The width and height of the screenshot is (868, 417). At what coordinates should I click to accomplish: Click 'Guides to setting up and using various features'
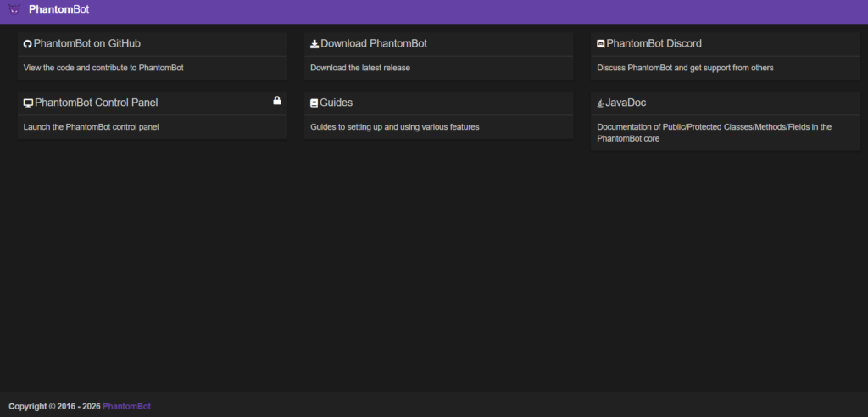(395, 127)
